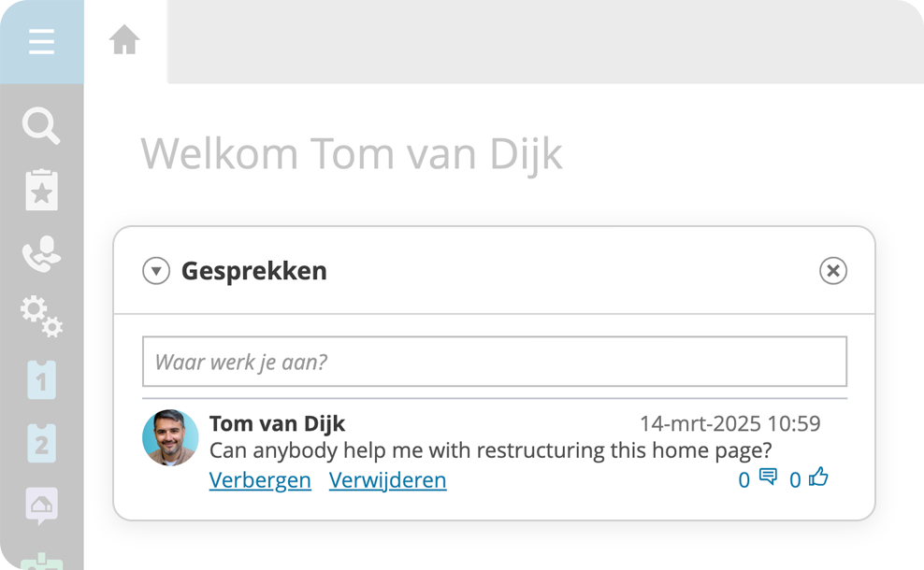Select the clipboard number 1 icon

[x=42, y=379]
